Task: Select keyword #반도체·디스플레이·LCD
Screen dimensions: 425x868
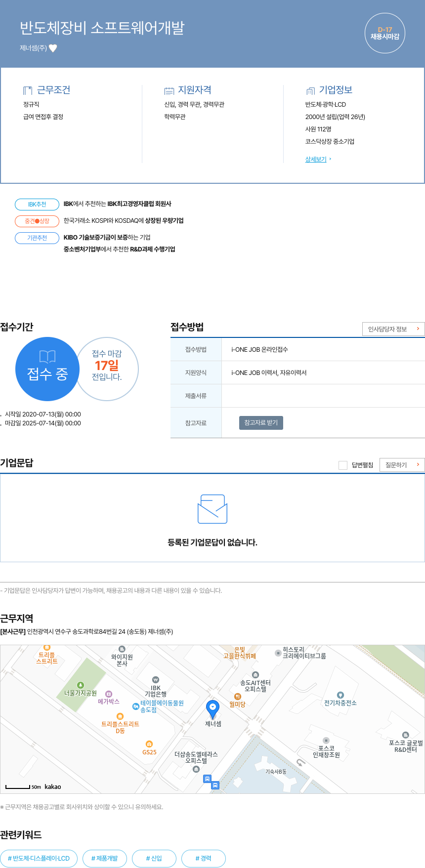Action: point(39,859)
